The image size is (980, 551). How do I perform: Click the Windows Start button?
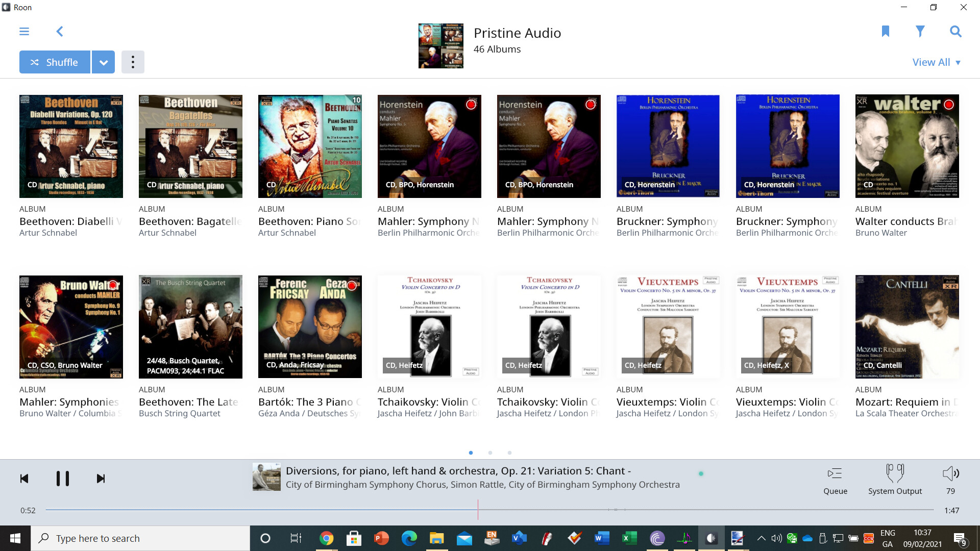pyautogui.click(x=15, y=538)
